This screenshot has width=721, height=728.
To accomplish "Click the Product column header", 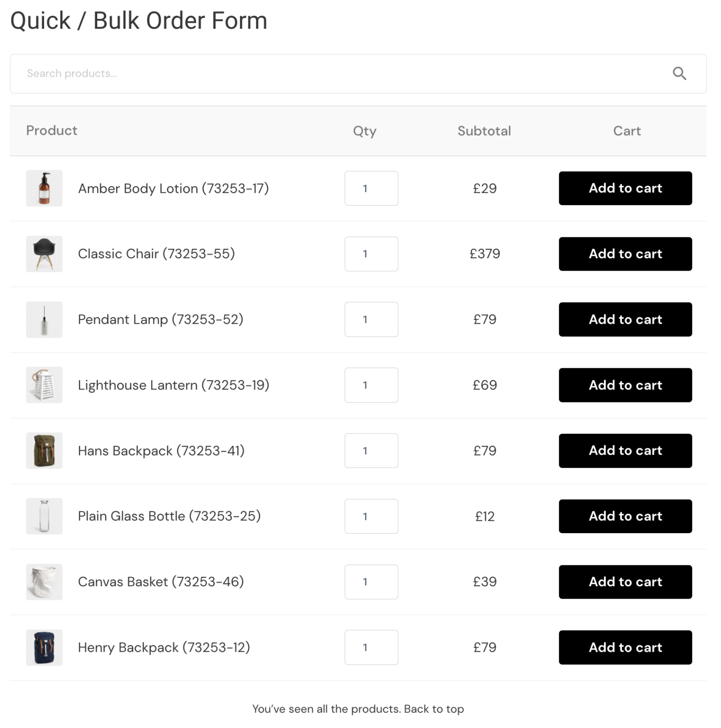I will tap(52, 131).
